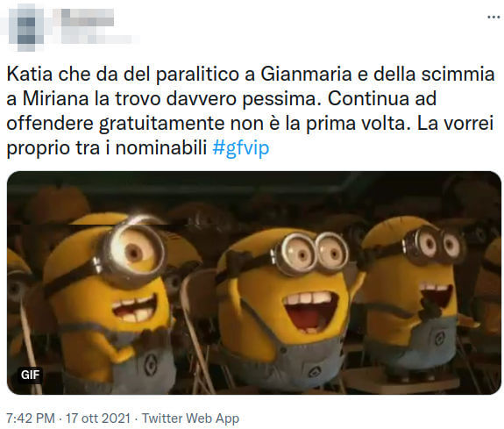
Task: Click the dark top area of the GIF
Action: coord(254,187)
